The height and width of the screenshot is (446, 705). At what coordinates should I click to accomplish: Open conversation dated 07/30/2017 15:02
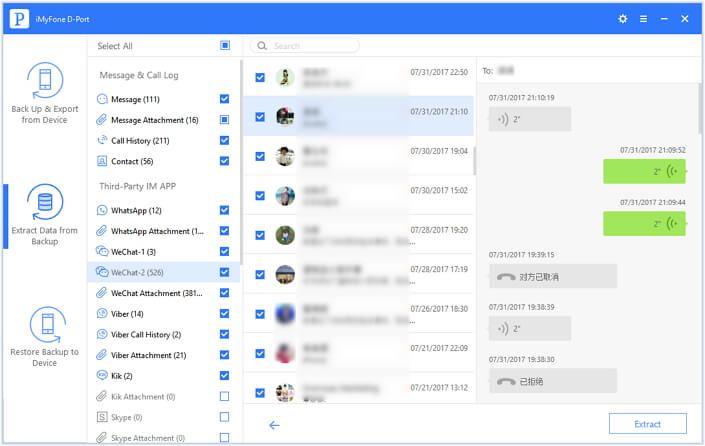coord(358,196)
